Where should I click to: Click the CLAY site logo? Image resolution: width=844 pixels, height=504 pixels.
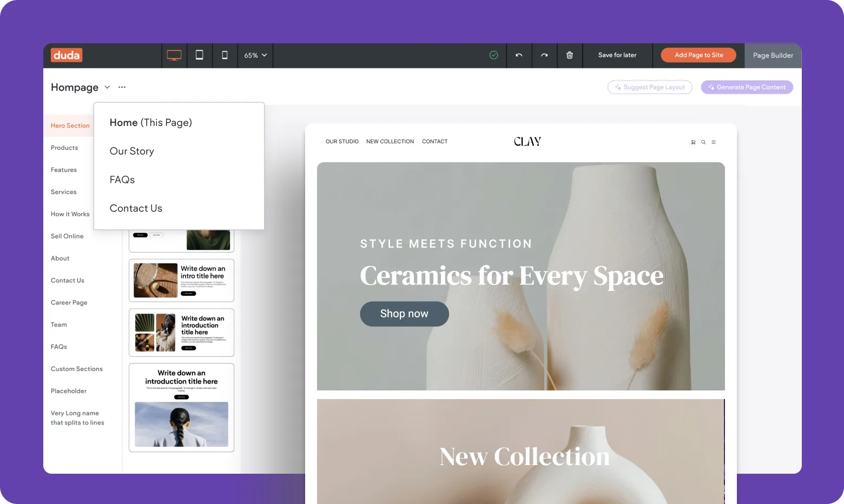pos(527,142)
